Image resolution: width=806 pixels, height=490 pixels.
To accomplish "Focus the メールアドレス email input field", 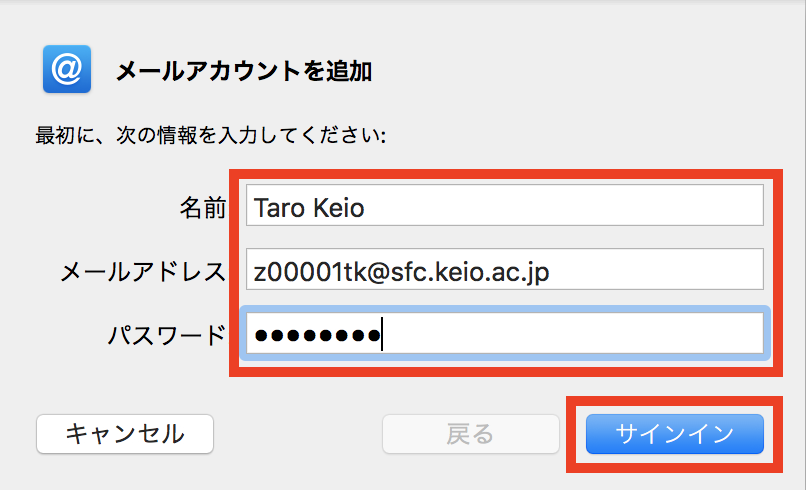I will pyautogui.click(x=503, y=270).
